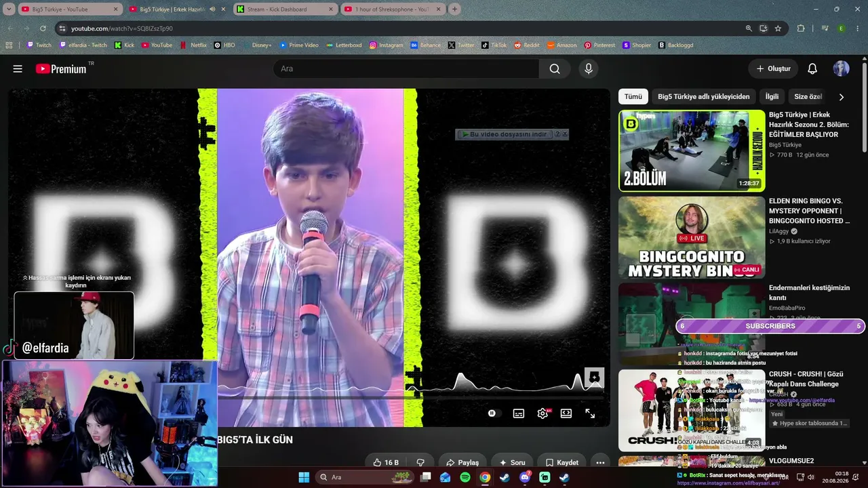Open video settings gear icon

542,413
